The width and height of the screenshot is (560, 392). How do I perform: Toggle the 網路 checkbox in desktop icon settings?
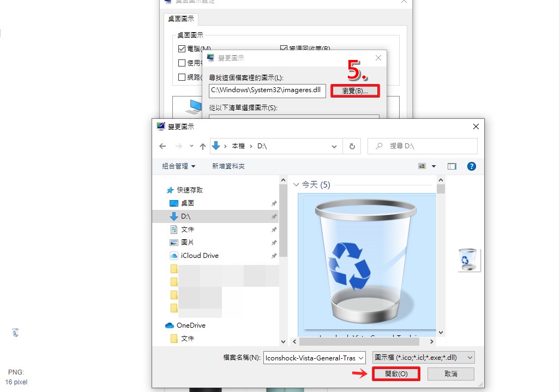(x=182, y=77)
